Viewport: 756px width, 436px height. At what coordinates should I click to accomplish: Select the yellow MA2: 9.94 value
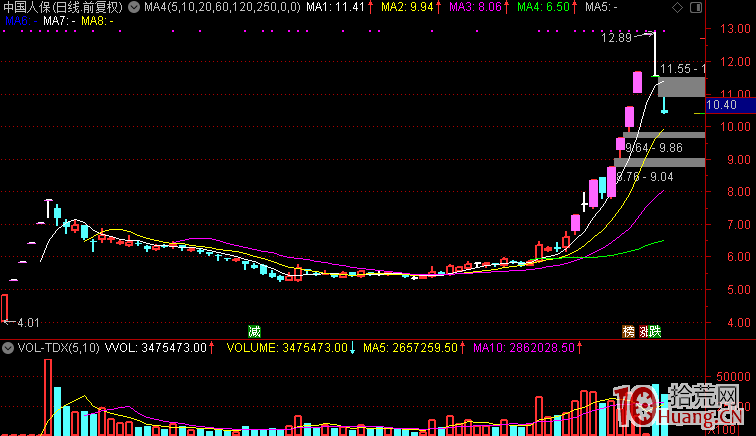point(407,7)
